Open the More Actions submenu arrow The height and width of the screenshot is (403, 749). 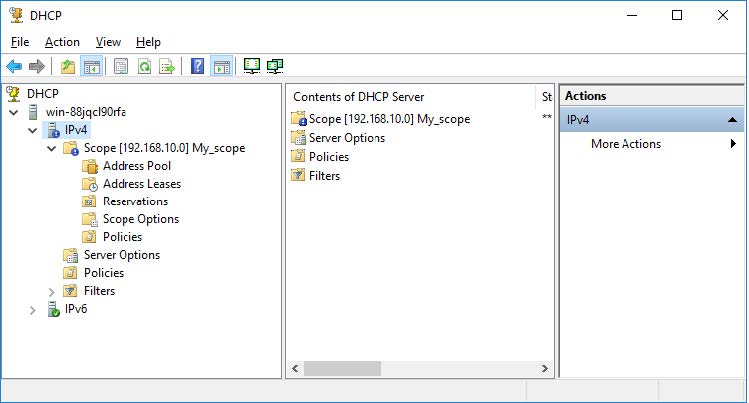pos(733,144)
